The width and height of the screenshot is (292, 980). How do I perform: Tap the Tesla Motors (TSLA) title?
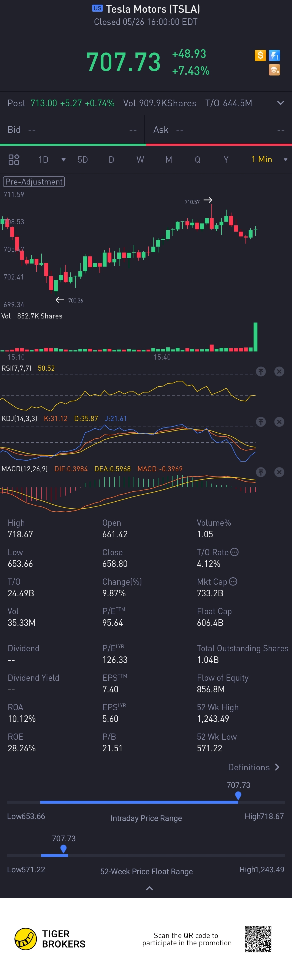(x=153, y=9)
